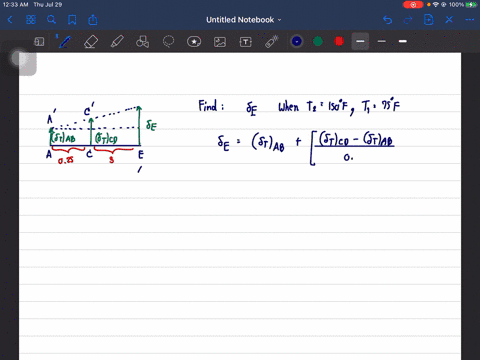Activate the laser pointer tool
This screenshot has width=480, height=360.
pos(271,42)
